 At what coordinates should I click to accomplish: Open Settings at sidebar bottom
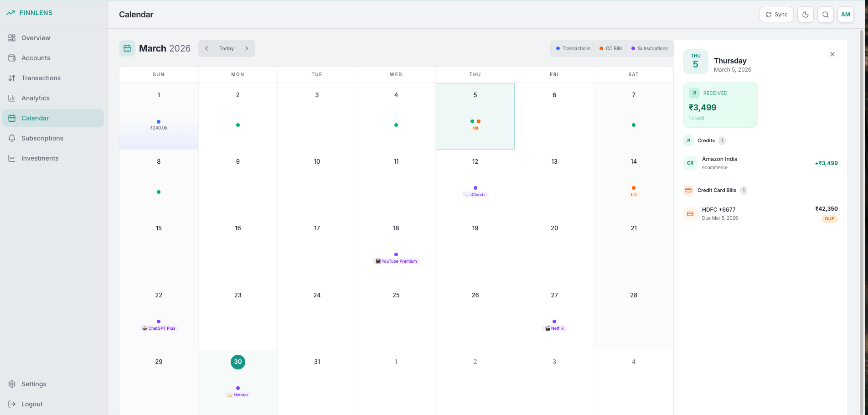click(x=53, y=384)
